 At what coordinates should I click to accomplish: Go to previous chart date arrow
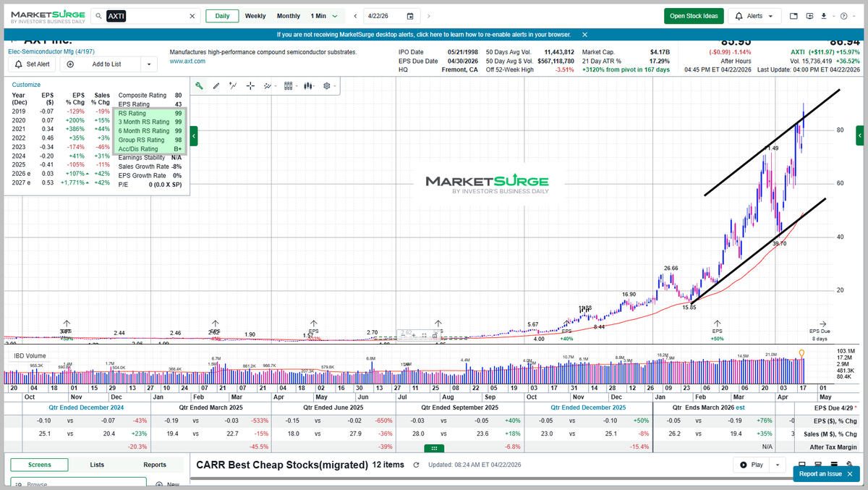(355, 16)
